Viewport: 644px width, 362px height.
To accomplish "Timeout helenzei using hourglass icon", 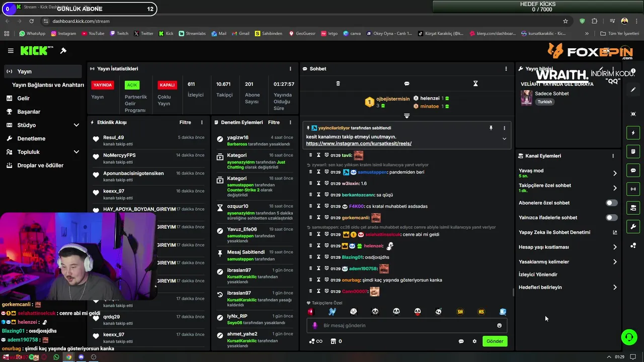I will (318, 246).
